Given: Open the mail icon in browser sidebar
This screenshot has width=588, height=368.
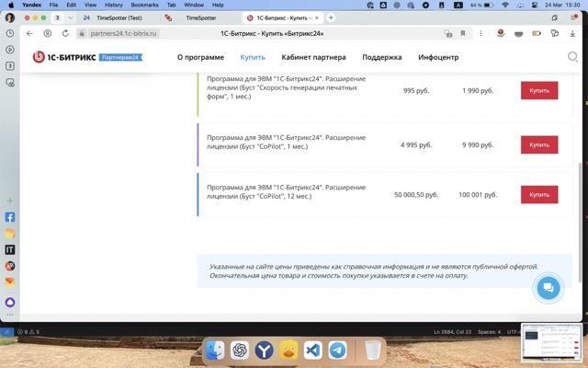Looking at the screenshot, I should [10, 282].
